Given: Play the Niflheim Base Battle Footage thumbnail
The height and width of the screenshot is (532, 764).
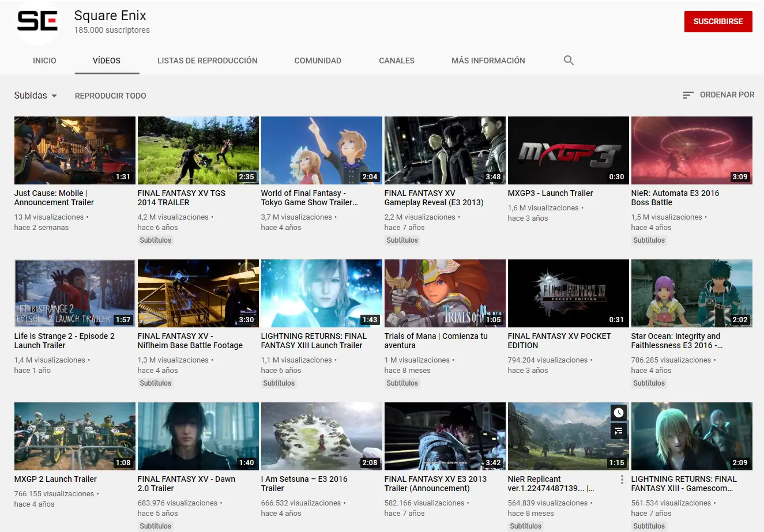Looking at the screenshot, I should [x=198, y=293].
